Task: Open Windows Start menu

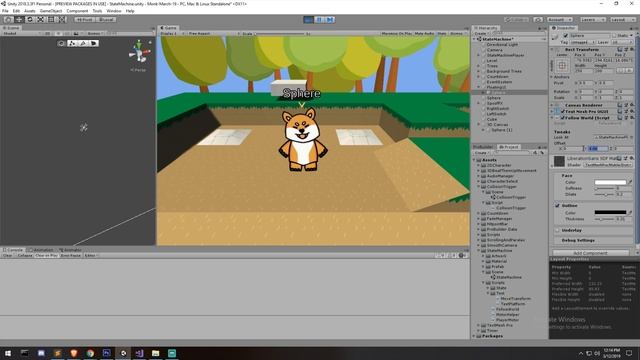Action: click(8, 353)
